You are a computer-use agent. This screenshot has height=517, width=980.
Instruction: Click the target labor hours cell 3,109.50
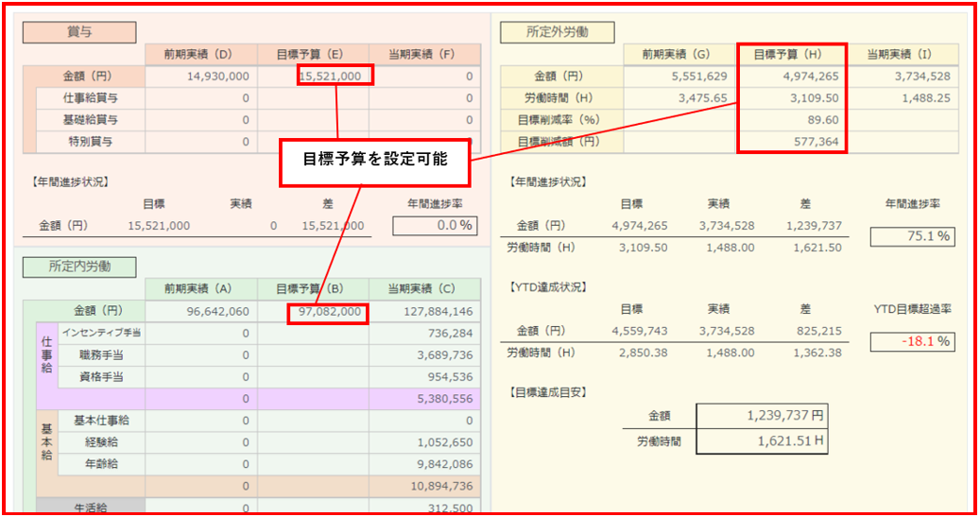792,98
